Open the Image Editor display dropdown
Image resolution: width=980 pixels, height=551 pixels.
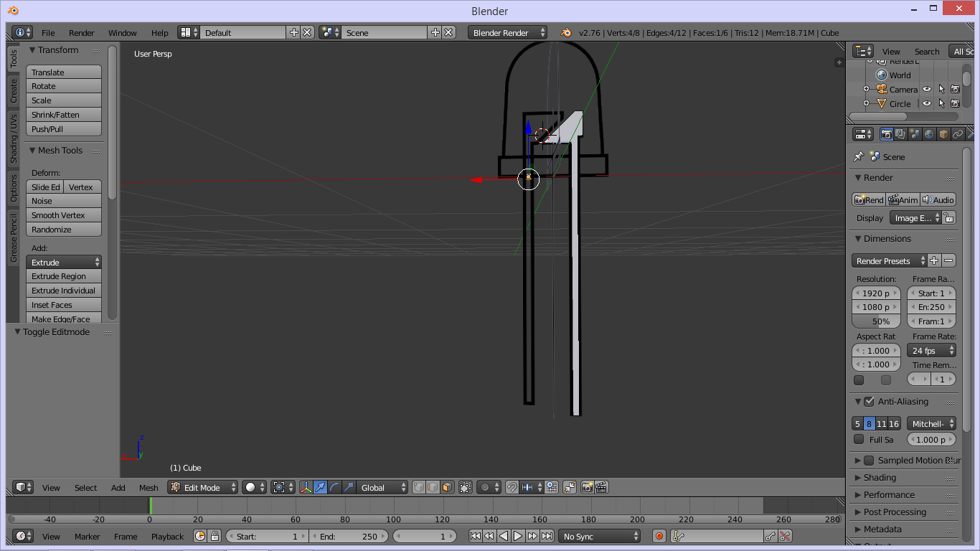tap(915, 217)
